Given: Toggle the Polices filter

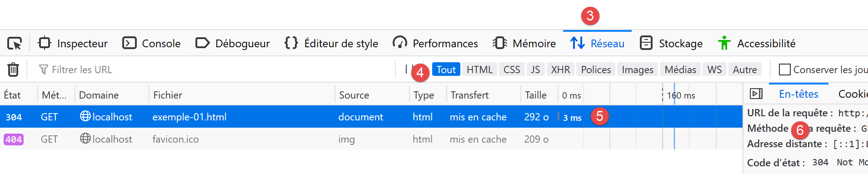Looking at the screenshot, I should 596,70.
